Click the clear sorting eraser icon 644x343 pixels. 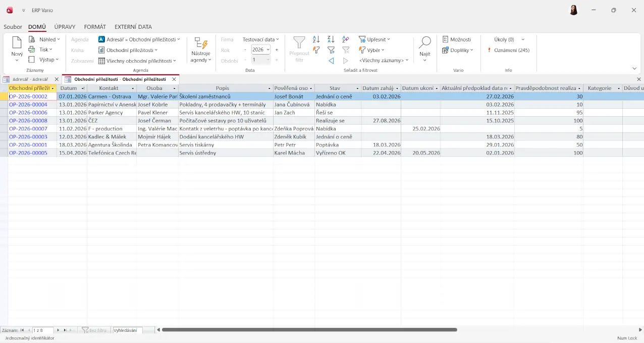(346, 39)
